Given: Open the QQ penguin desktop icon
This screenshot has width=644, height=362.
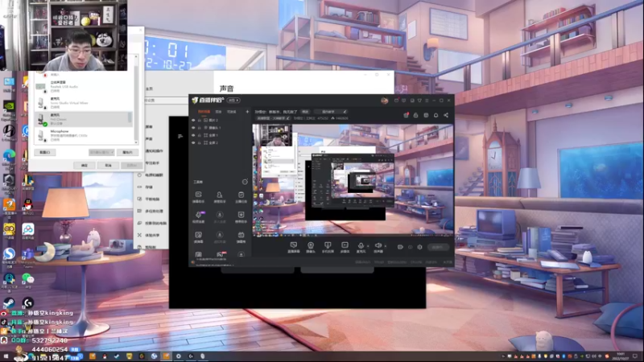Looking at the screenshot, I should (x=27, y=204).
